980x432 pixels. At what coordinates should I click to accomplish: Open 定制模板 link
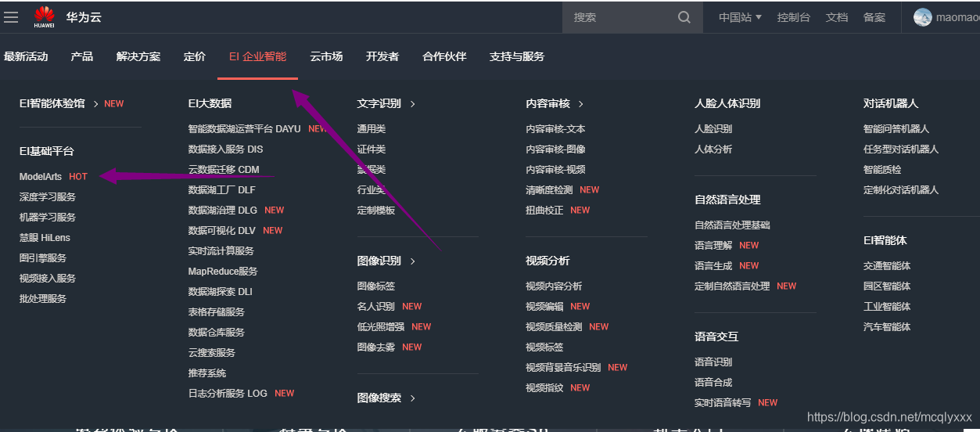pyautogui.click(x=376, y=211)
